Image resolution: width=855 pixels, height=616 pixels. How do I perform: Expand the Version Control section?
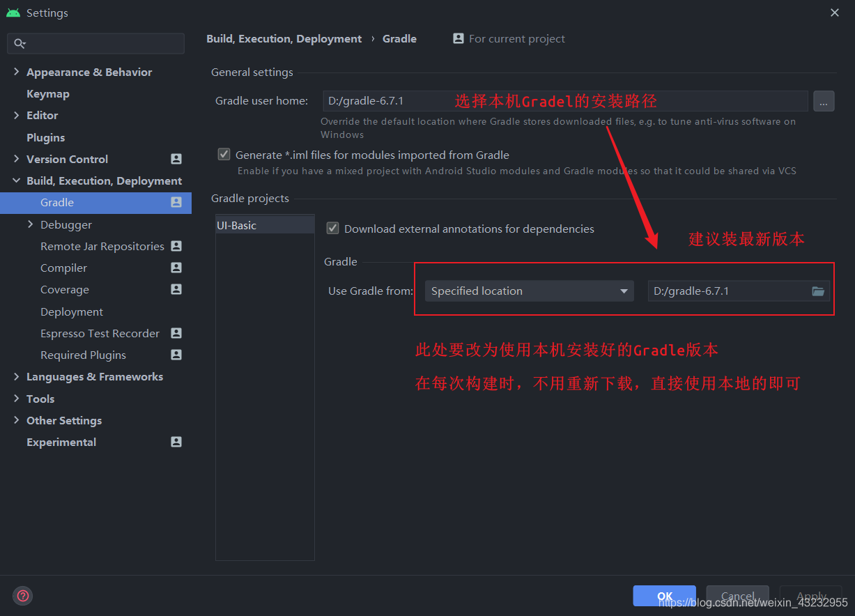click(x=17, y=159)
